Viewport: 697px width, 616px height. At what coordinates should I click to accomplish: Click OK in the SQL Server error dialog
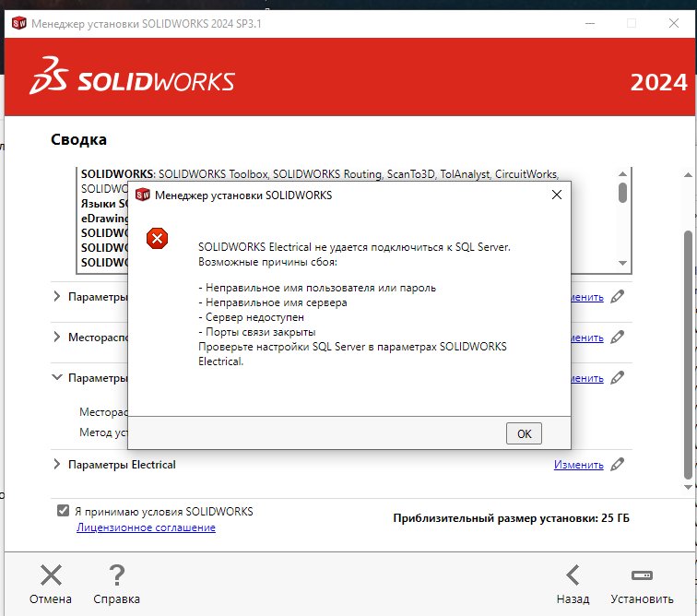[x=524, y=433]
